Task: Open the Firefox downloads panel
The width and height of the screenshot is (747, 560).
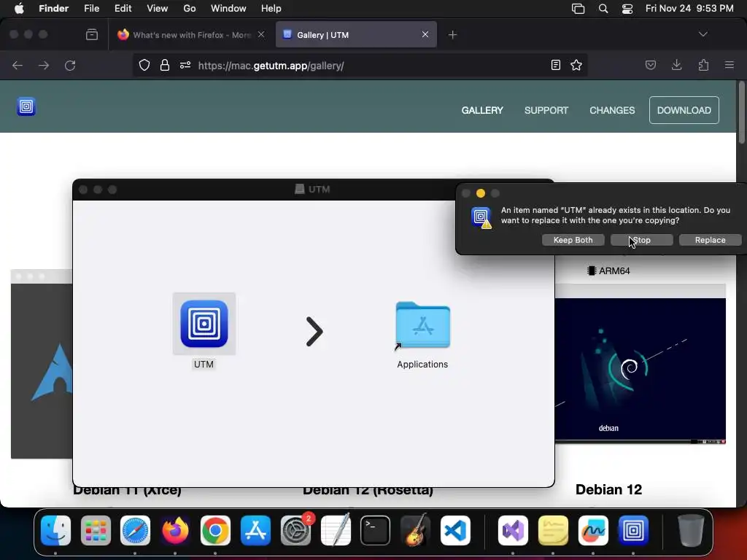Action: 676,65
